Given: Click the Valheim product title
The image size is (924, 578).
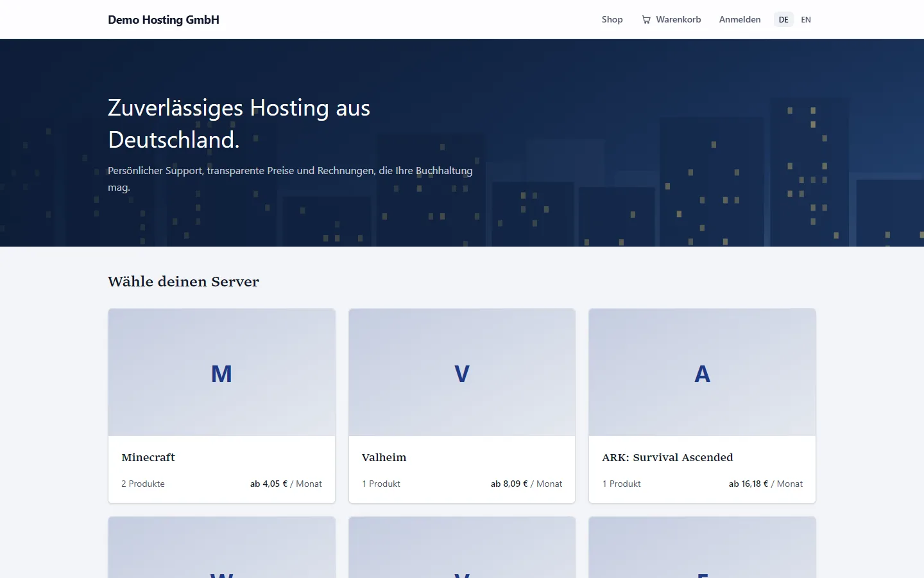Looking at the screenshot, I should (x=384, y=457).
